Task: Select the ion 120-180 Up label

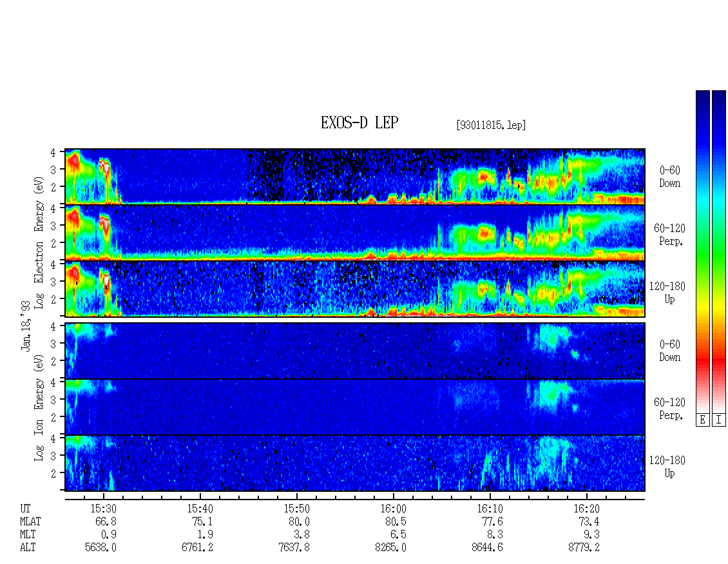Action: (x=667, y=467)
